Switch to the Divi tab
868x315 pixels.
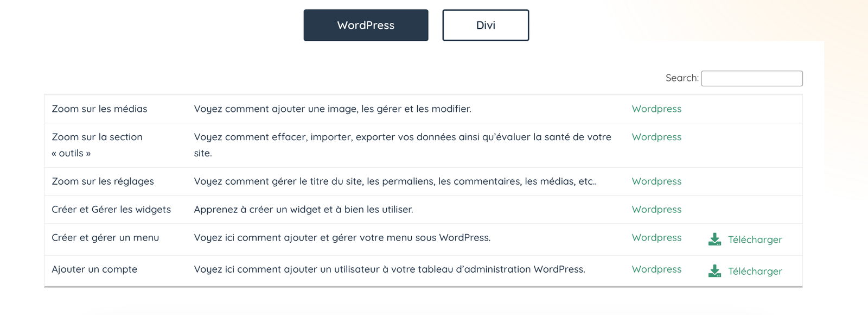point(486,25)
